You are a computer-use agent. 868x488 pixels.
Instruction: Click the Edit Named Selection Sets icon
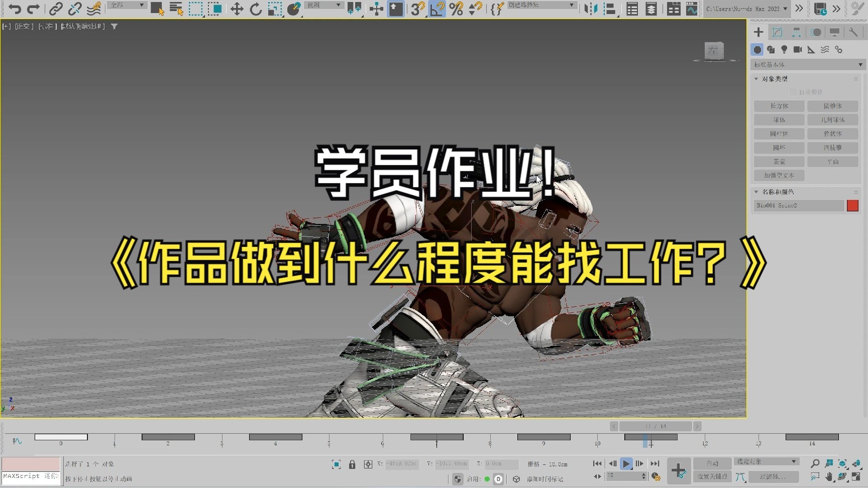[x=497, y=9]
